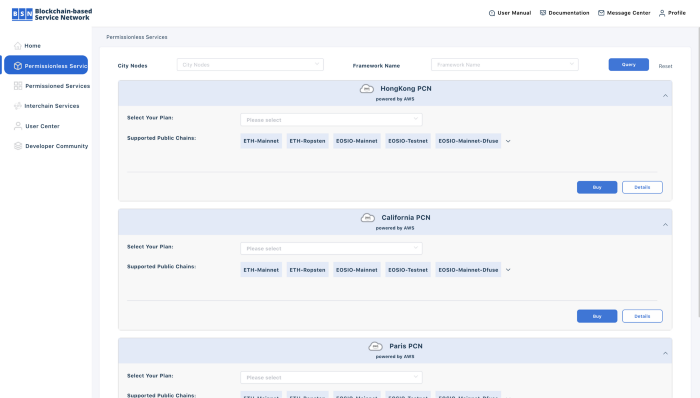The width and height of the screenshot is (700, 398).
Task: Collapse the HongKong PCN panel
Action: pos(665,95)
